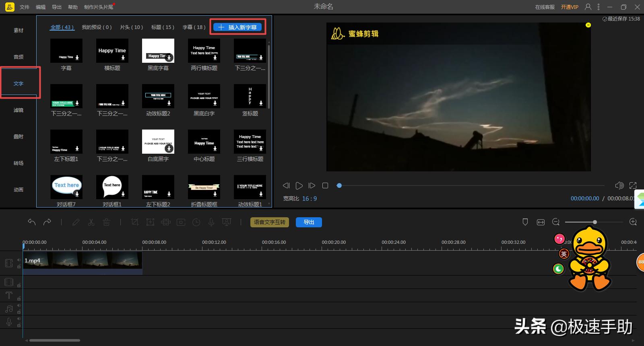Open the 文件 menu
This screenshot has height=346, width=644.
(x=25, y=7)
